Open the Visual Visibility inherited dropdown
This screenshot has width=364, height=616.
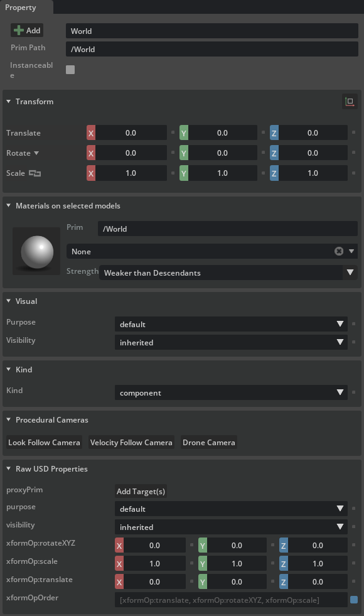click(x=231, y=342)
